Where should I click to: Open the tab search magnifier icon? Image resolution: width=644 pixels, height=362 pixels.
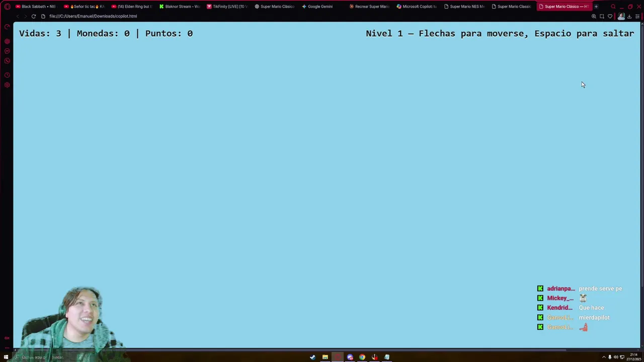[x=613, y=7]
